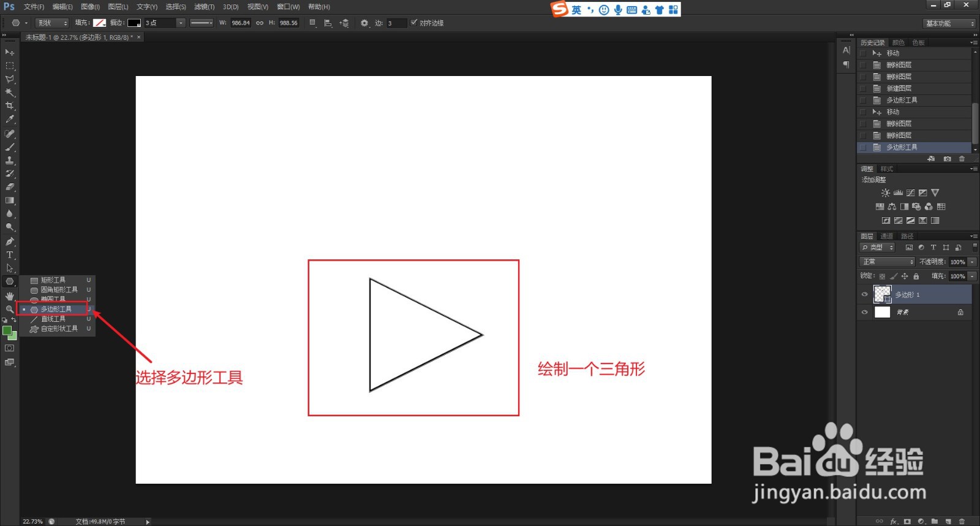Image resolution: width=980 pixels, height=526 pixels.
Task: Open the stroke color swatch
Action: point(134,23)
